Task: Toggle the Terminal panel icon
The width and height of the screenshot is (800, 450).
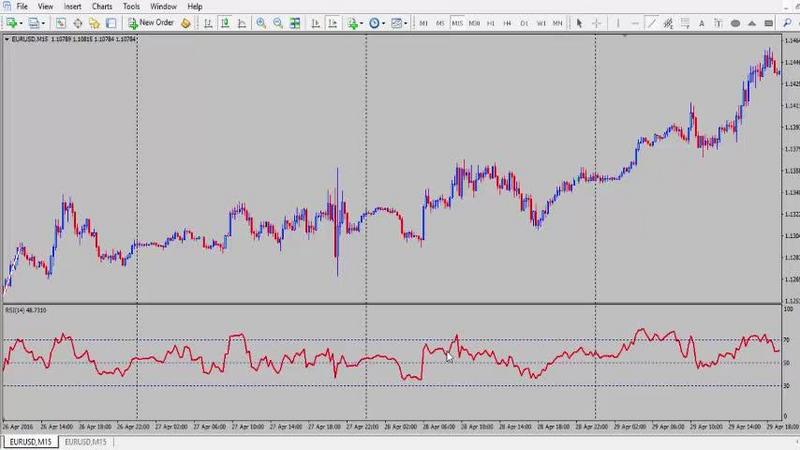Action: (x=111, y=23)
